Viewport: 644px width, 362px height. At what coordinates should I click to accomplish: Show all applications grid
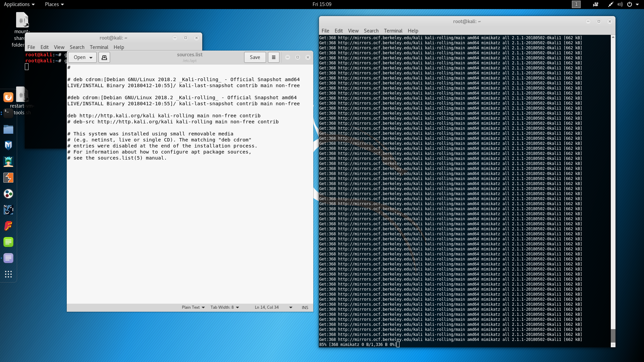pyautogui.click(x=8, y=274)
